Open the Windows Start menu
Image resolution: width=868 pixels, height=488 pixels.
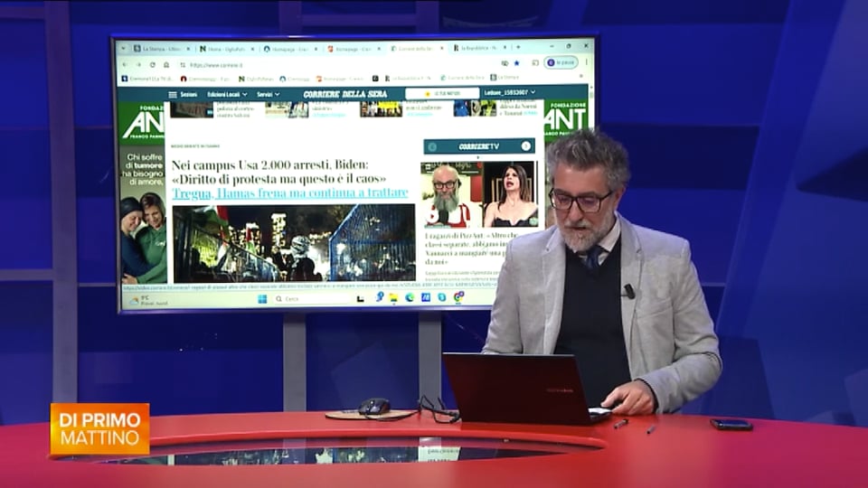pyautogui.click(x=262, y=298)
